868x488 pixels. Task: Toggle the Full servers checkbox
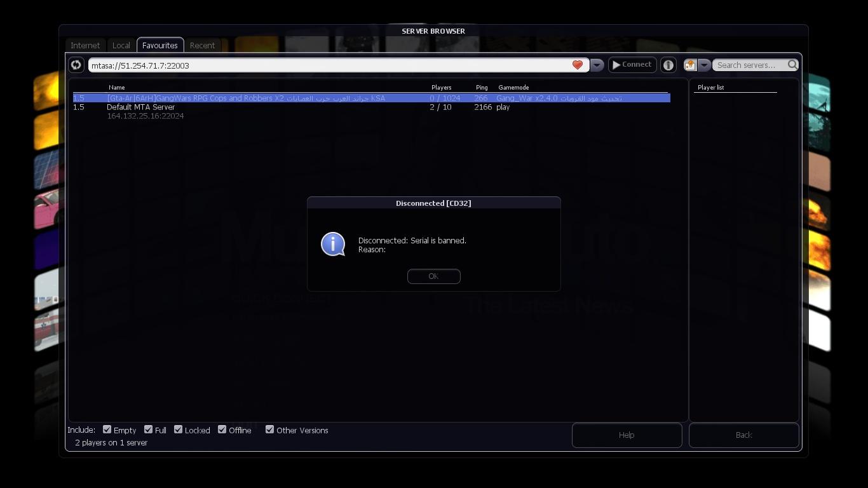[148, 430]
